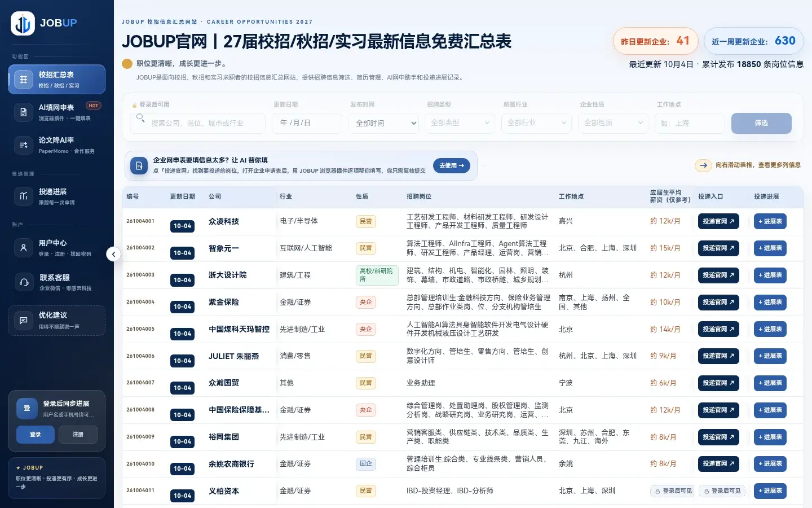The height and width of the screenshot is (508, 812).
Task: Open 全部行业 industry dropdown
Action: [537, 123]
